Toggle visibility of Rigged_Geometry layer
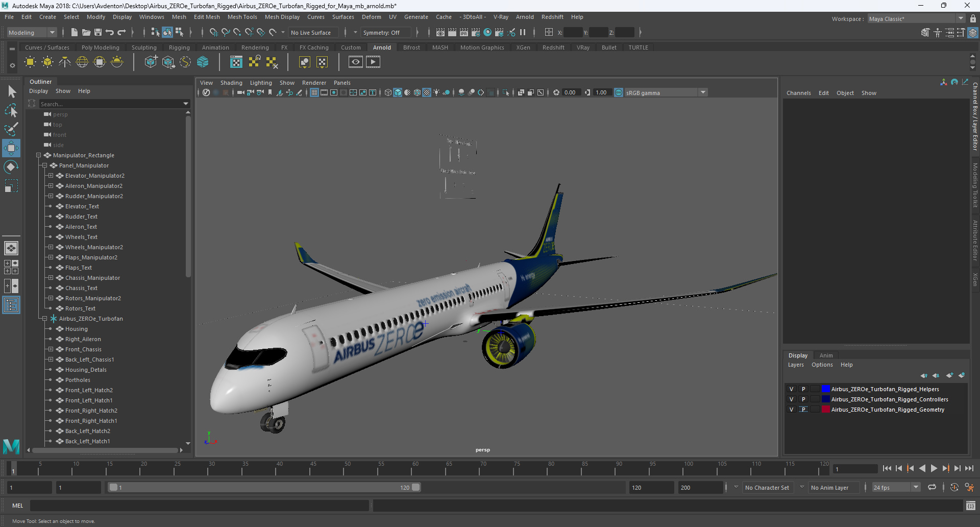 point(792,410)
